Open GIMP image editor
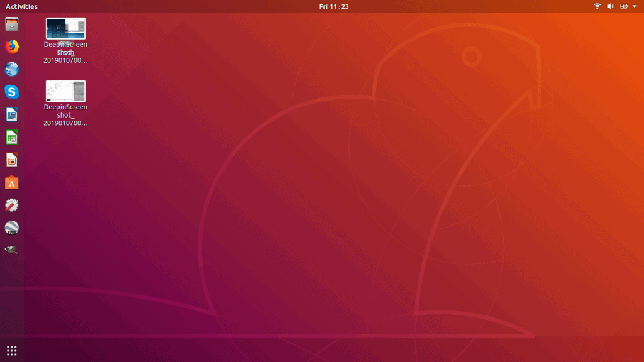 [x=11, y=250]
